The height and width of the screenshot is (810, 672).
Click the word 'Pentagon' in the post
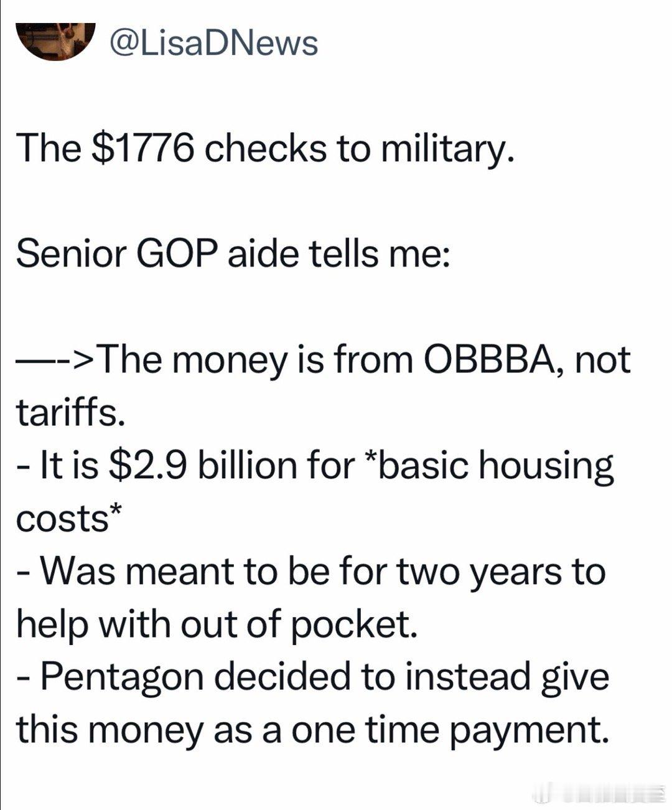123,677
